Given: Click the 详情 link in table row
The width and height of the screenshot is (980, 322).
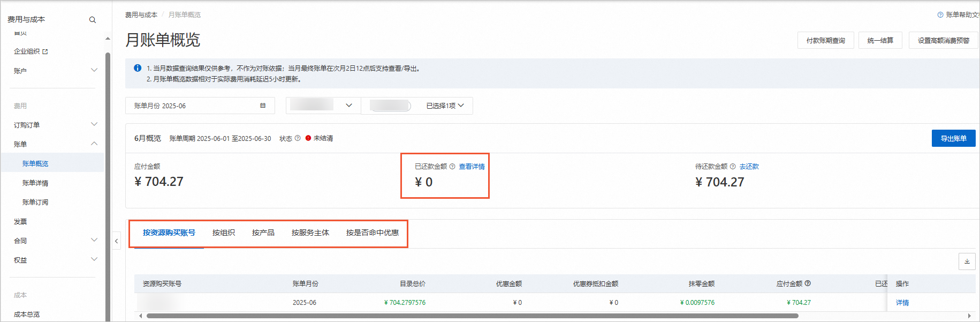Looking at the screenshot, I should pos(902,303).
